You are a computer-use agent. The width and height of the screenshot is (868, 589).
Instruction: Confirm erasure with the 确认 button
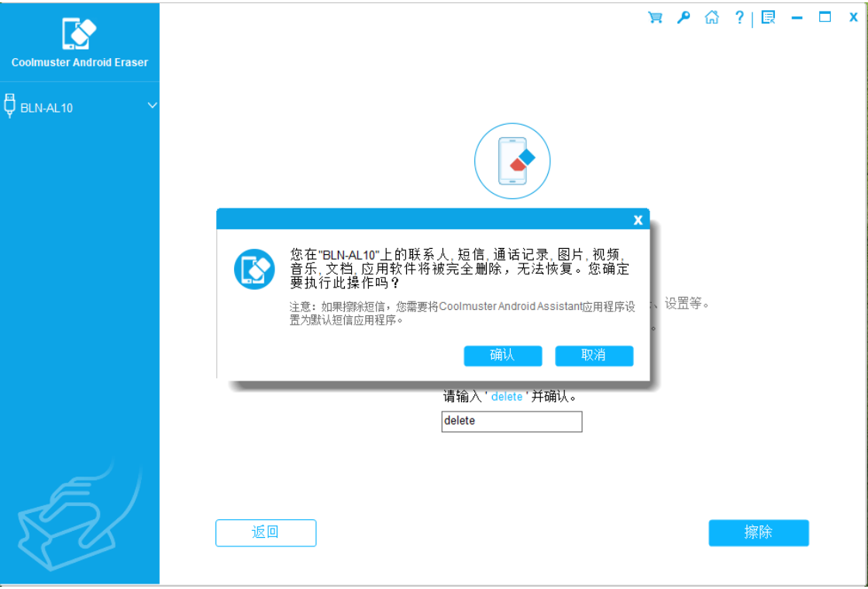pos(502,356)
